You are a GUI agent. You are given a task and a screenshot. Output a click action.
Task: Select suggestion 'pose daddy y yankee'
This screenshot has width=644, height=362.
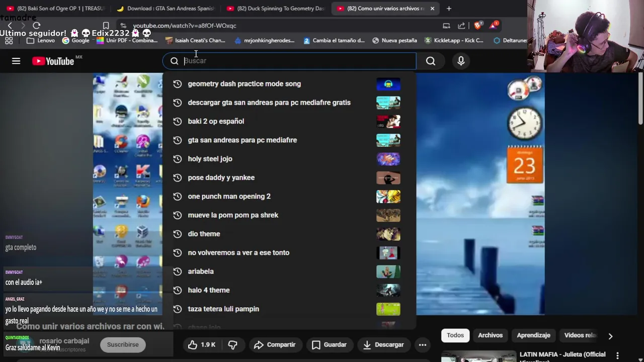[289, 177]
